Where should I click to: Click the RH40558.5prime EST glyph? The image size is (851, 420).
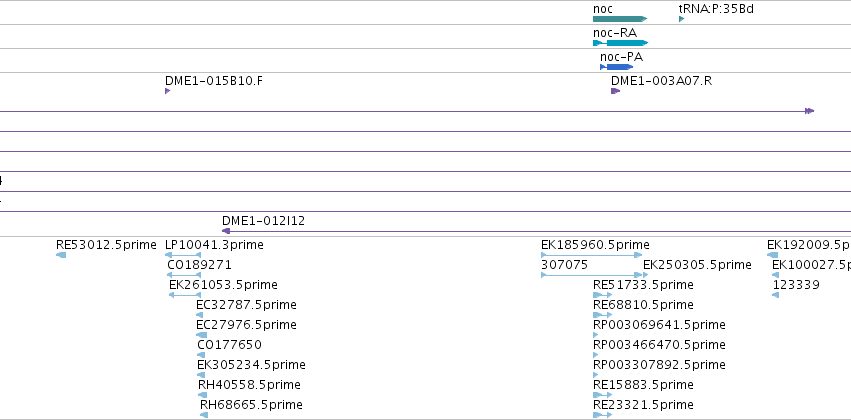pos(202,395)
